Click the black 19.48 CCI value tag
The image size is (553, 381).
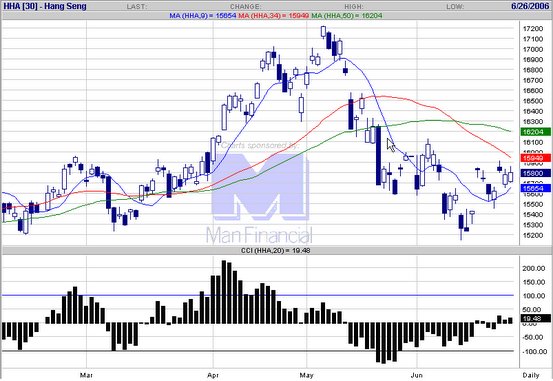click(x=535, y=319)
